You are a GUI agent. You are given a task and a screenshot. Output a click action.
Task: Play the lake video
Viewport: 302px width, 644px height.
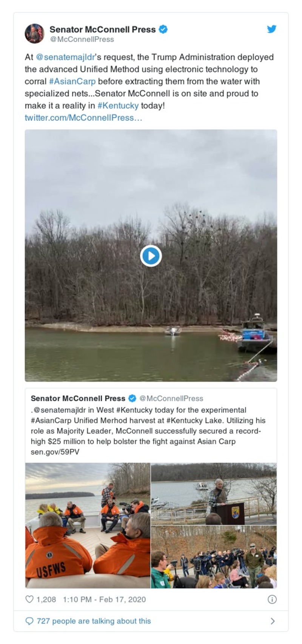tap(151, 256)
